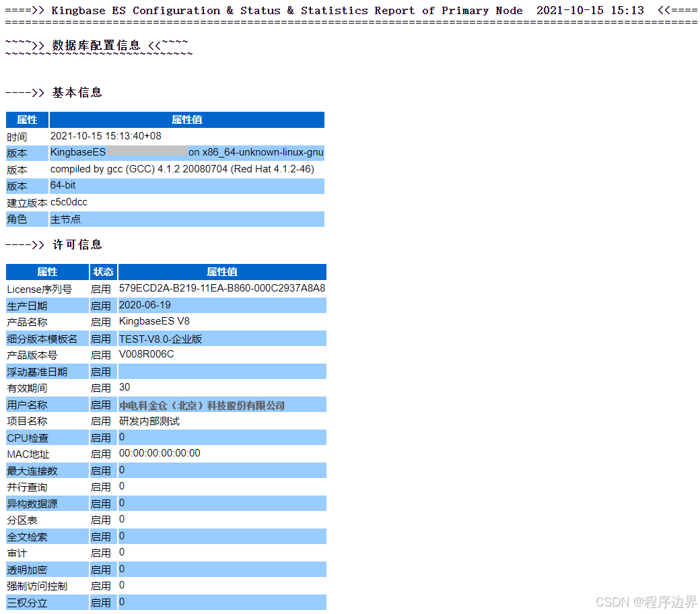Click the '基本信息' subsection heading

77,92
